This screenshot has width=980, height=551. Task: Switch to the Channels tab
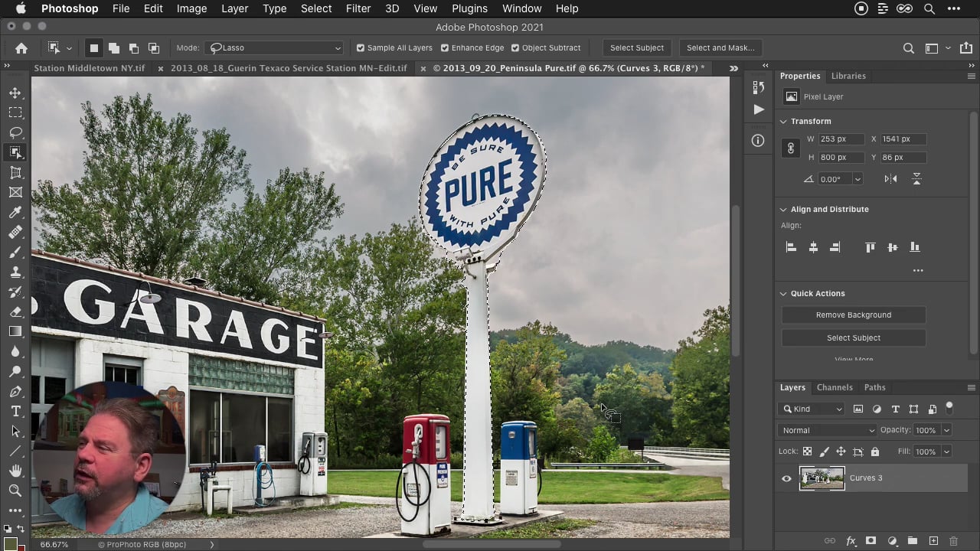(835, 387)
